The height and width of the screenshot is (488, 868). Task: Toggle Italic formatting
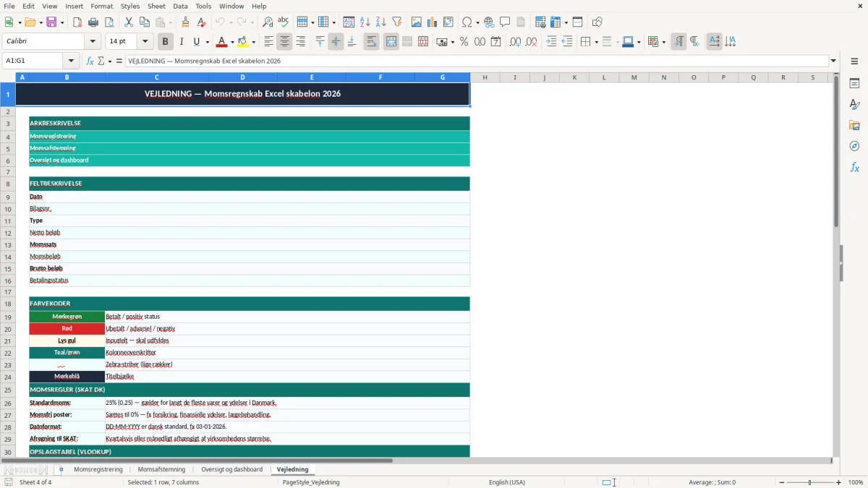[182, 42]
